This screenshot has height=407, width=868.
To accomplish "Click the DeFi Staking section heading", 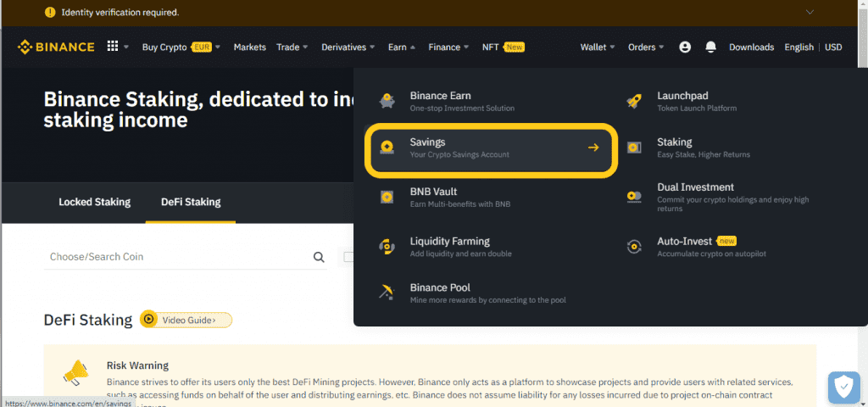I will 88,320.
